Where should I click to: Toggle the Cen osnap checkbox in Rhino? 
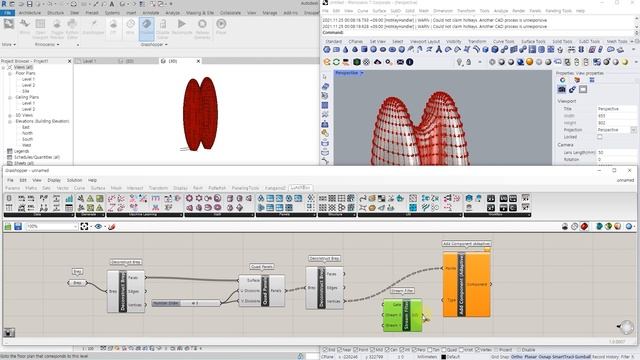(387, 350)
